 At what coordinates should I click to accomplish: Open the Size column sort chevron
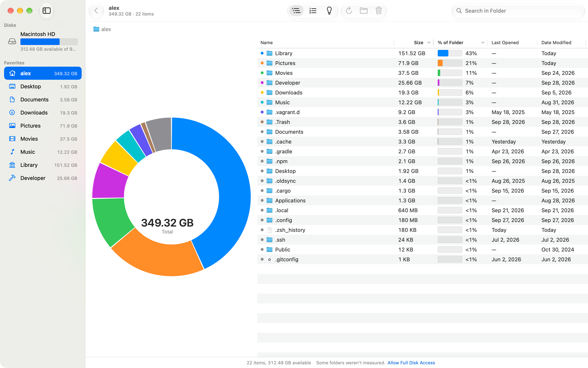point(429,43)
